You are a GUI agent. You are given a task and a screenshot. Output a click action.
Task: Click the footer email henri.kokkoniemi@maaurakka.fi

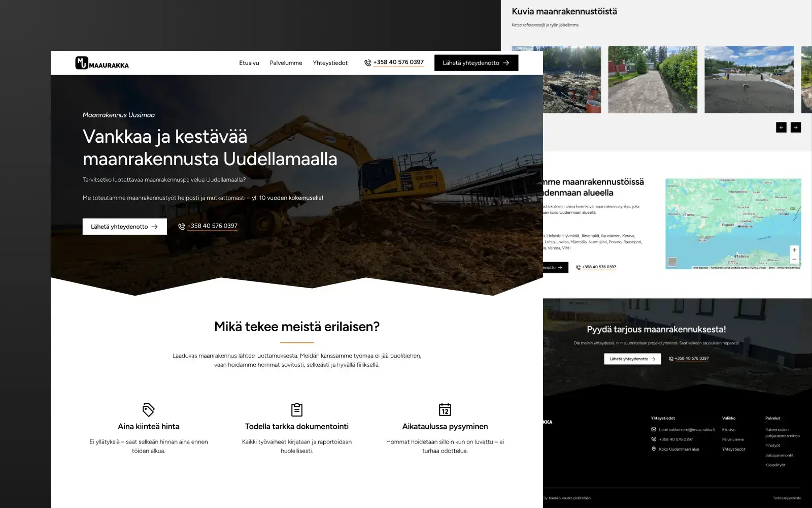[687, 430]
